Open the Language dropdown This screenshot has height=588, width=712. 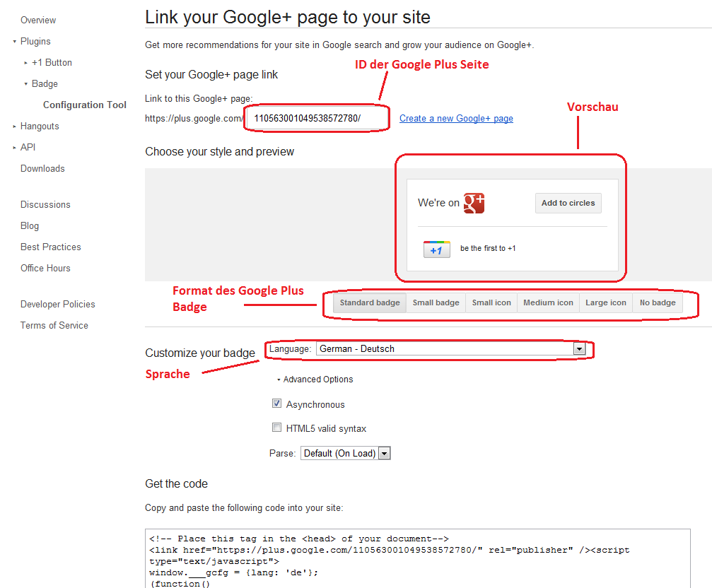[450, 348]
